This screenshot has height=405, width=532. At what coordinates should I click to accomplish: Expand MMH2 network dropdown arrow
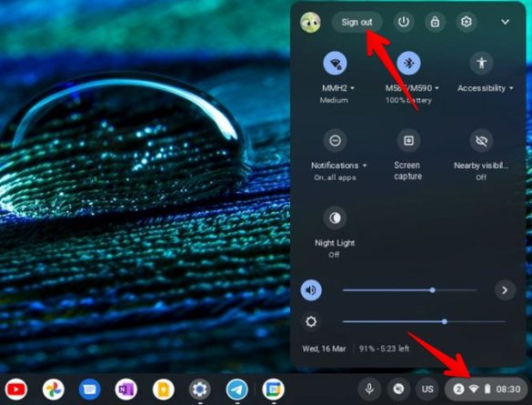pyautogui.click(x=353, y=88)
